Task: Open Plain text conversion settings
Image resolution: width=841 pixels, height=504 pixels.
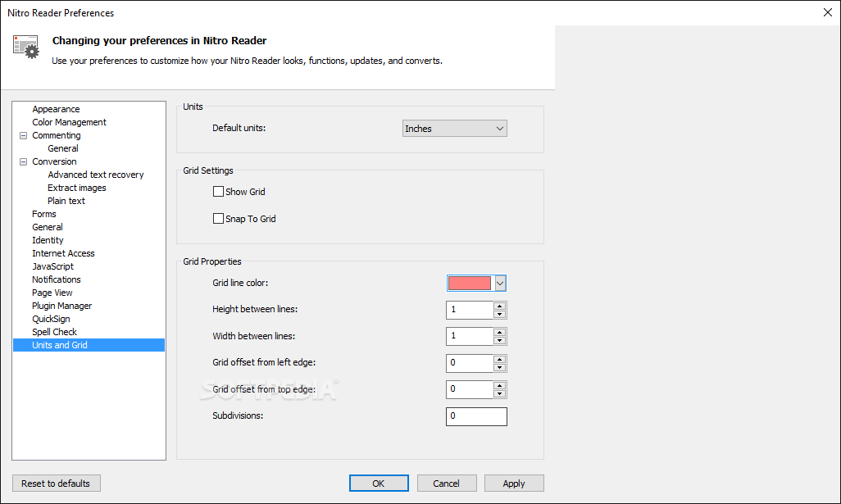Action: [x=66, y=201]
